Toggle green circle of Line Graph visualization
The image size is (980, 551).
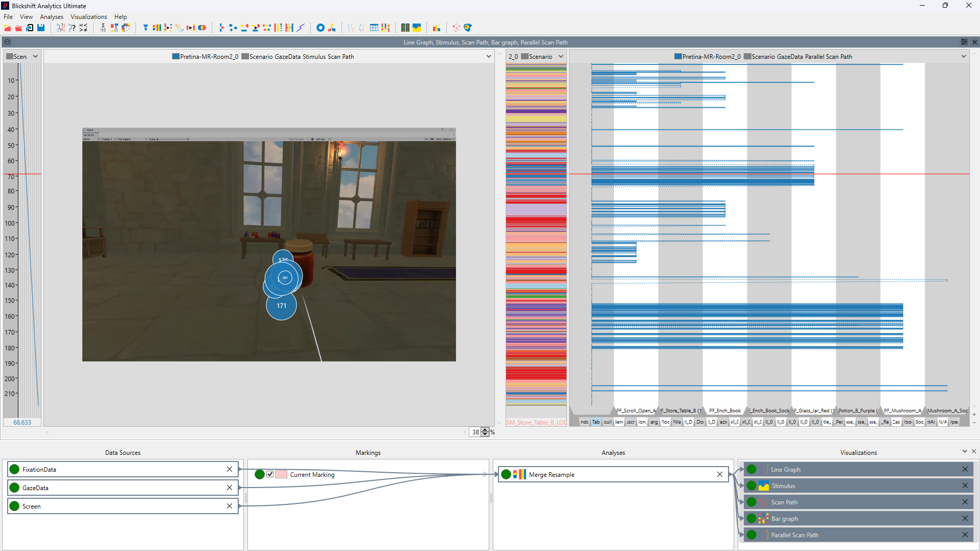751,469
